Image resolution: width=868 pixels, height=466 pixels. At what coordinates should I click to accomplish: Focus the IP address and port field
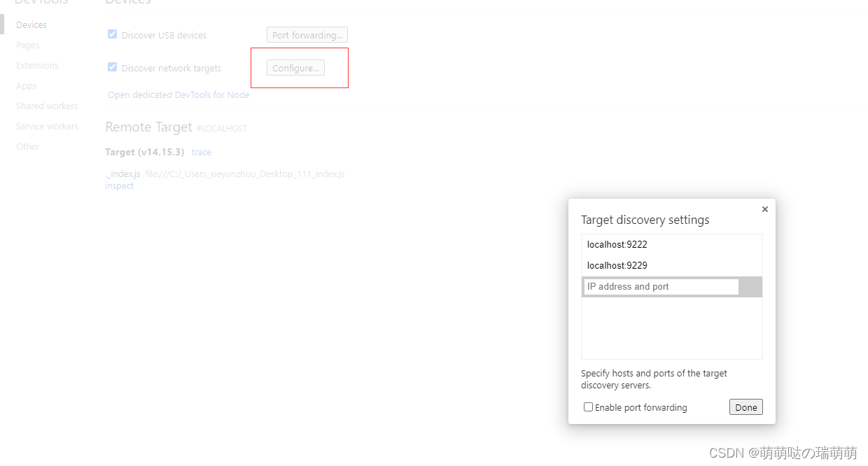661,287
